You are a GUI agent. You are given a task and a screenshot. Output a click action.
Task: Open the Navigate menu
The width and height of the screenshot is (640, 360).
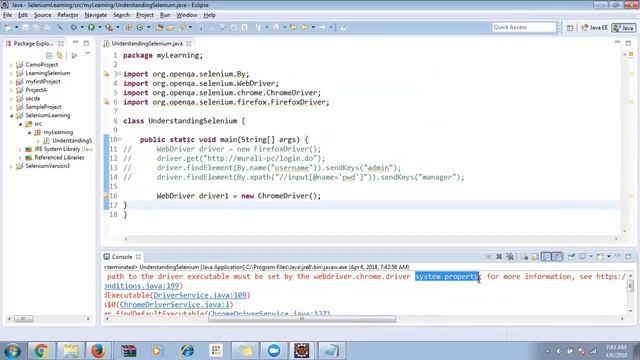tap(96, 15)
